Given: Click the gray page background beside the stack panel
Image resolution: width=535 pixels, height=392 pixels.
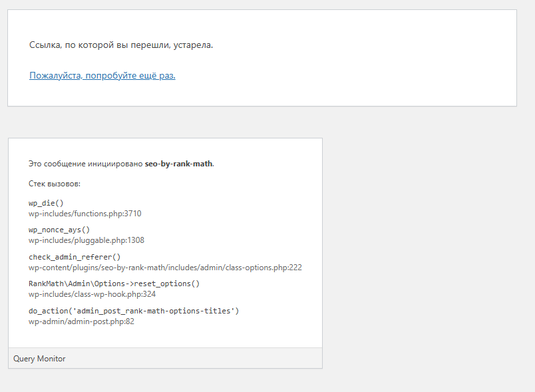Looking at the screenshot, I should pyautogui.click(x=426, y=253).
